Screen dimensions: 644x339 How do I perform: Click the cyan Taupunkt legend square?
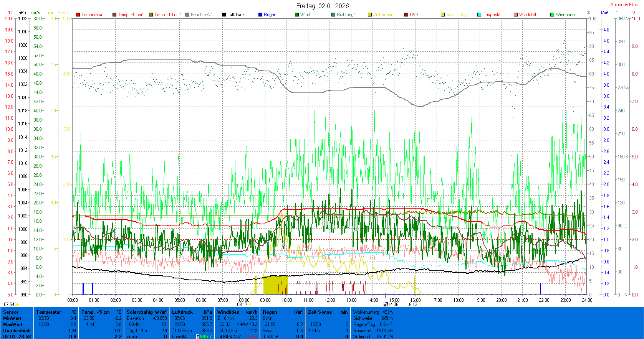pyautogui.click(x=479, y=15)
